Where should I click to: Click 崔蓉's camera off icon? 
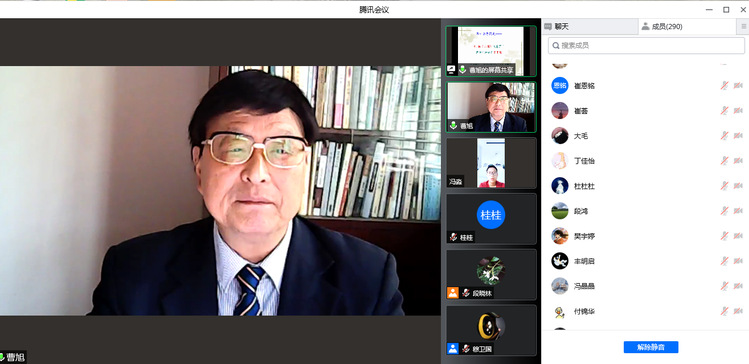(x=738, y=110)
